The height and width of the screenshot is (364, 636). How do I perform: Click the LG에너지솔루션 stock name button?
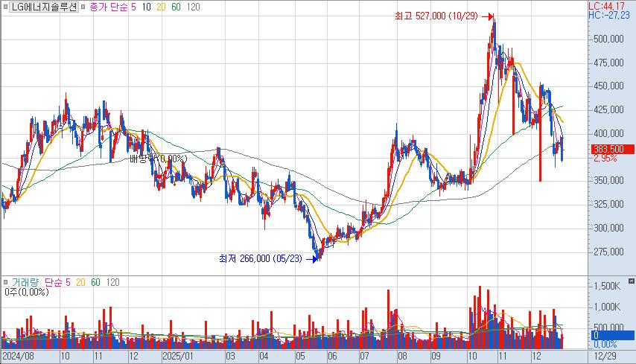click(45, 7)
